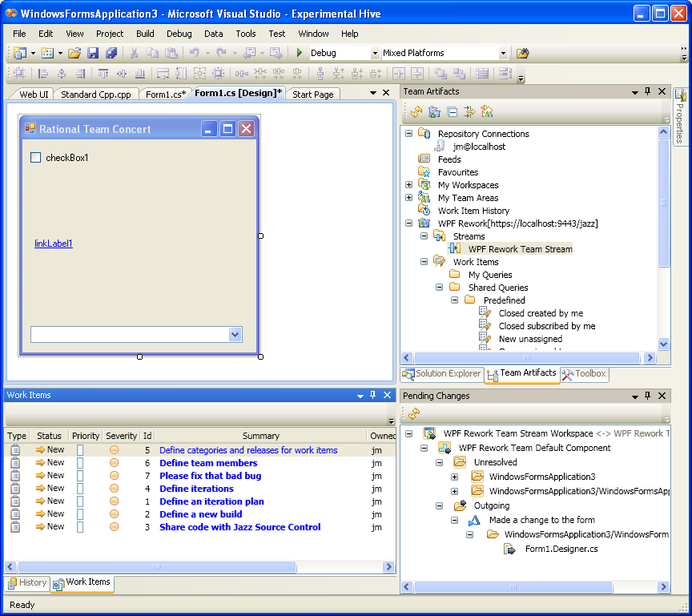692x616 pixels.
Task: Click the Align Bottoms layout icon
Action: click(140, 73)
